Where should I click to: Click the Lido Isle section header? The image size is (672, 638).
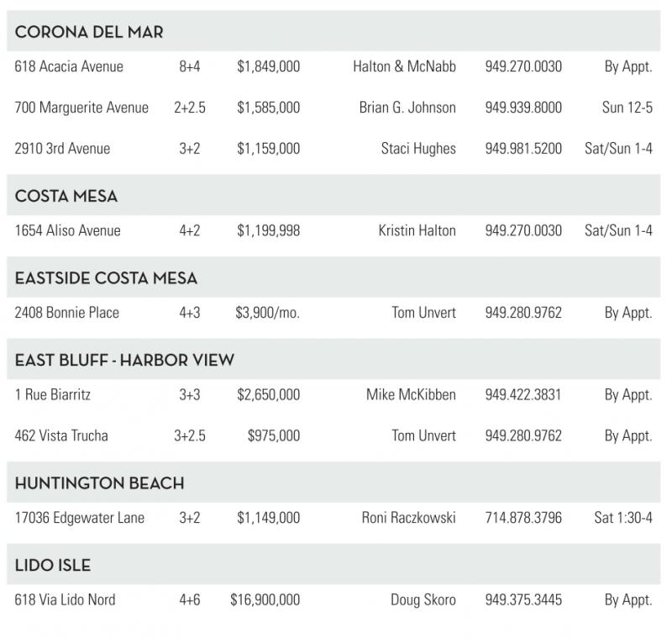click(53, 566)
